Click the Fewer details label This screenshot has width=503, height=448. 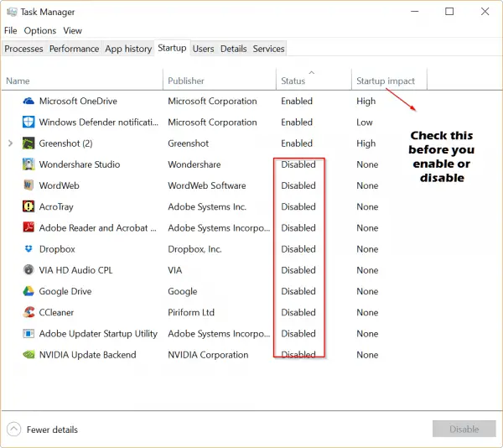(52, 430)
